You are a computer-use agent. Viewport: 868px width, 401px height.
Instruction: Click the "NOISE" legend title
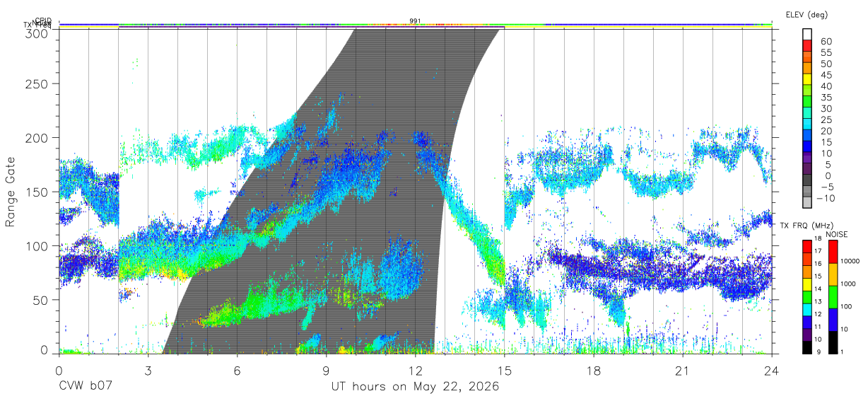click(837, 234)
